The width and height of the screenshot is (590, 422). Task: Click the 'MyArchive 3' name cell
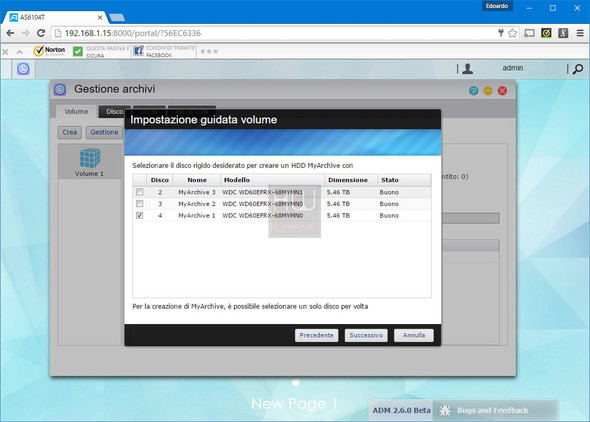(197, 192)
